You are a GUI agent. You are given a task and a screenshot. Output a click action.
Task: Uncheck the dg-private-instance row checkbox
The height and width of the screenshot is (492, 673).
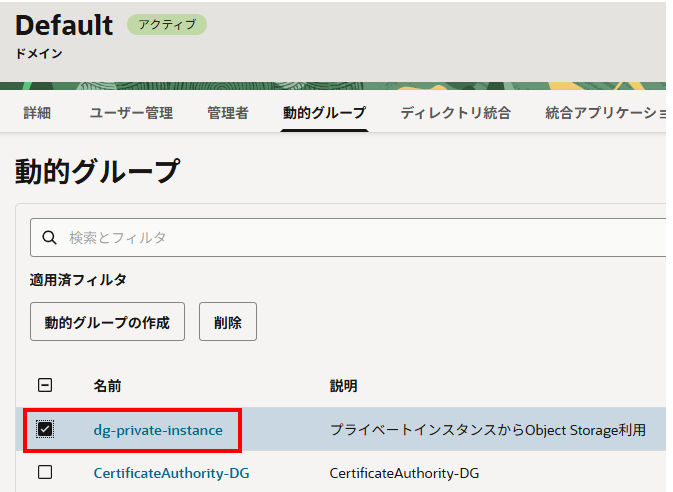coord(45,430)
